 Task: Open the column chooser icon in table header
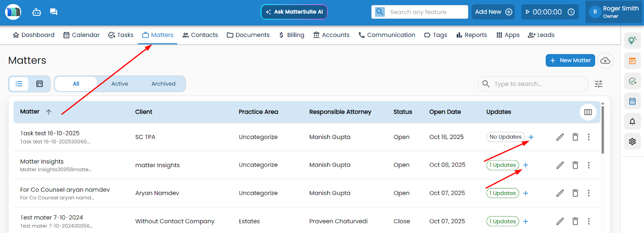[x=588, y=112]
